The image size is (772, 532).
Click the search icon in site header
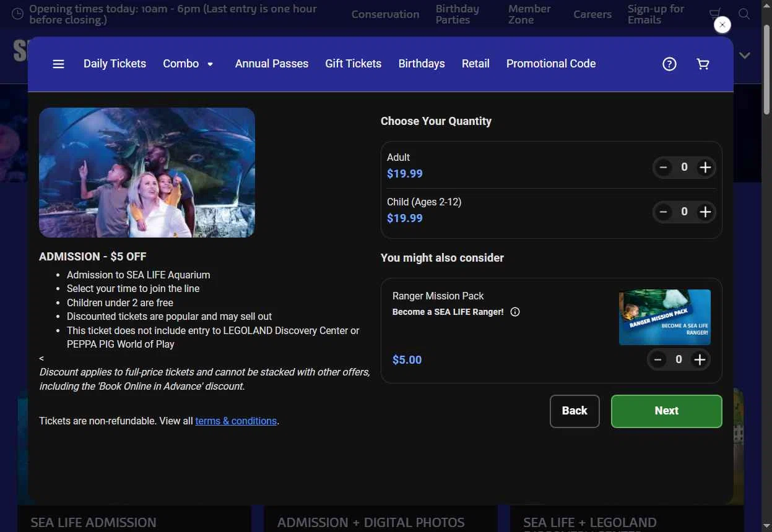pos(744,14)
